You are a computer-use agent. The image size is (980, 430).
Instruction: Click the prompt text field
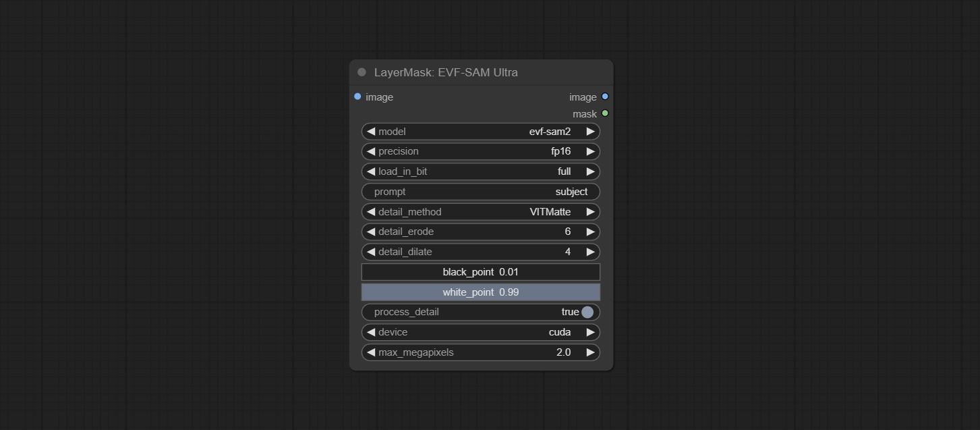[x=480, y=192]
